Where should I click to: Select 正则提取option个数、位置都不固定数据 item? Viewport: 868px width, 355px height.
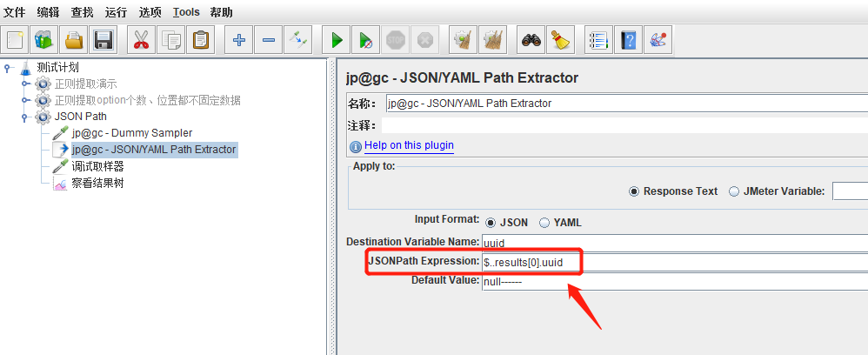[x=148, y=100]
